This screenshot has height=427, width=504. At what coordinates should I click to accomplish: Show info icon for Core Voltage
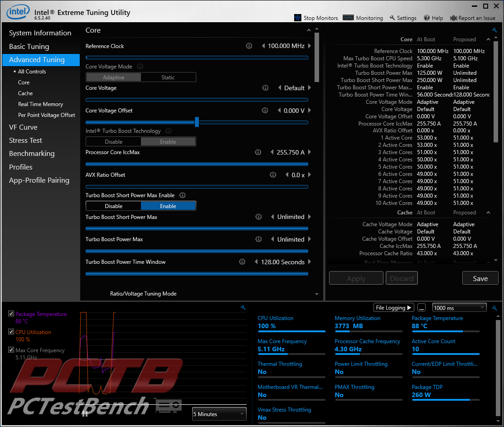click(265, 87)
